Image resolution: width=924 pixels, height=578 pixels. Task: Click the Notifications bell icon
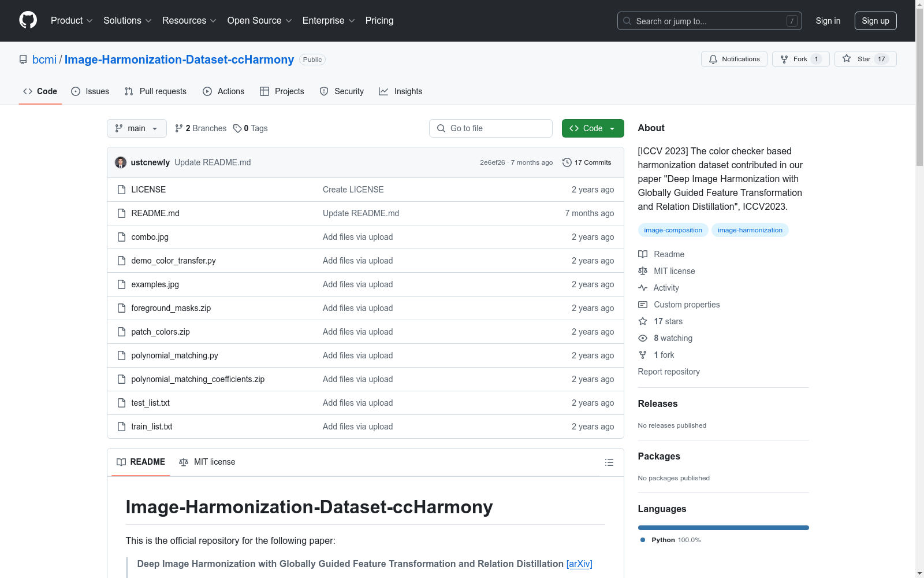coord(713,59)
